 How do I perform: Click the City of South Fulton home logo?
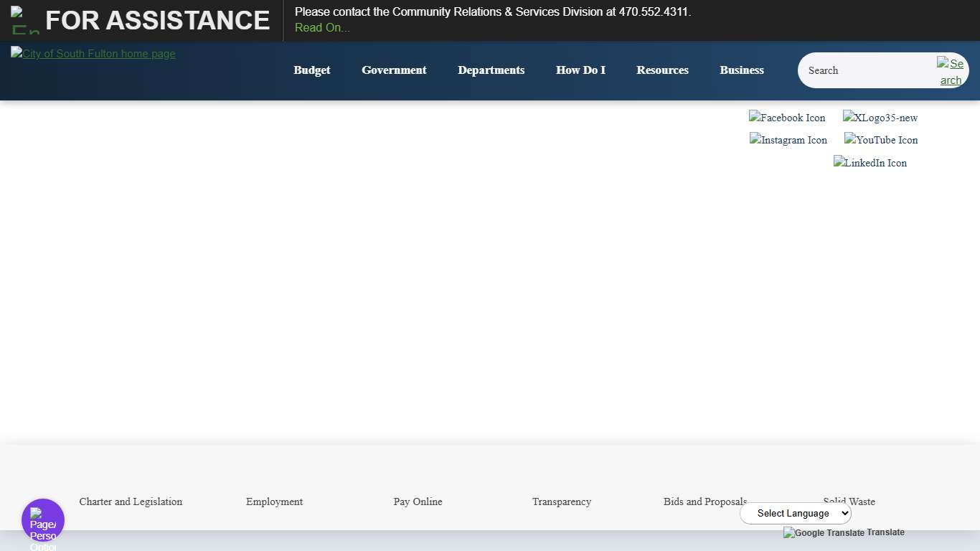pos(93,54)
